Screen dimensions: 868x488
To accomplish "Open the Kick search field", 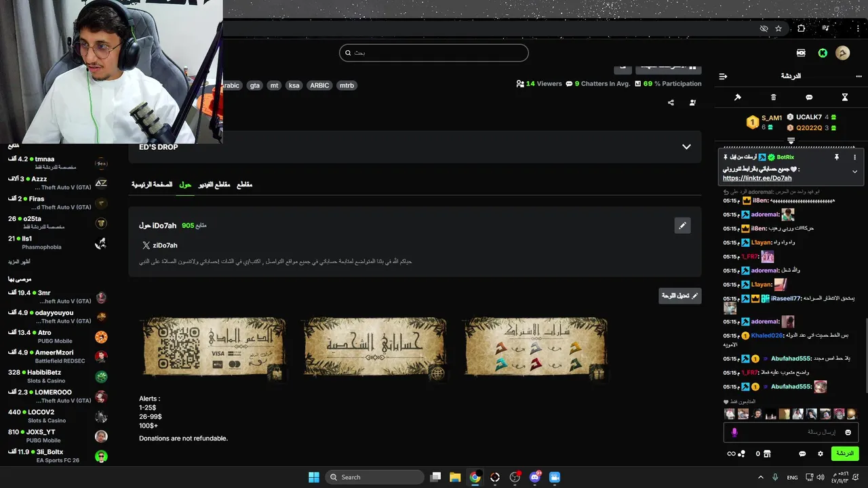I will click(433, 53).
